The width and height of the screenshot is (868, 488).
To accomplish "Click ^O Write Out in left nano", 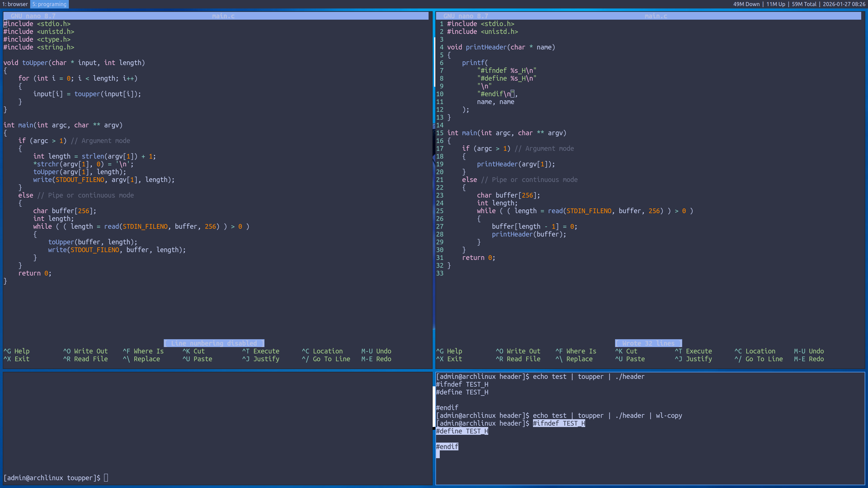I will 85,351.
